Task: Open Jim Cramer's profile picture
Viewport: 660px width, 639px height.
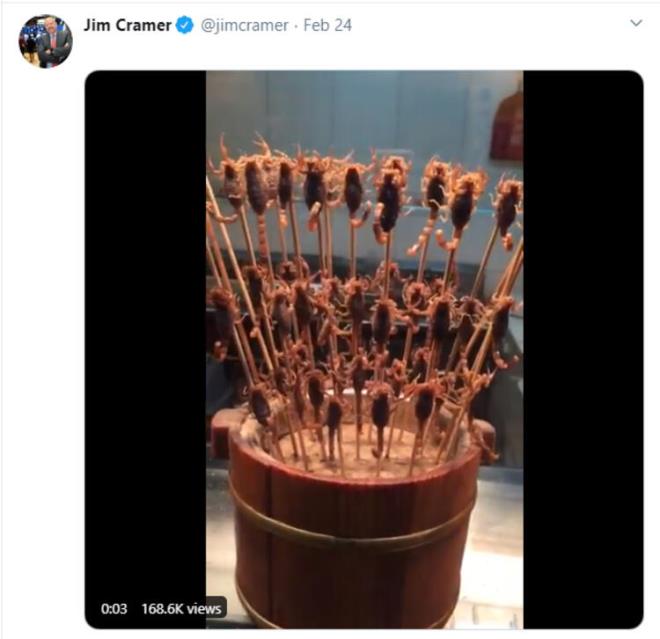Action: [45, 42]
